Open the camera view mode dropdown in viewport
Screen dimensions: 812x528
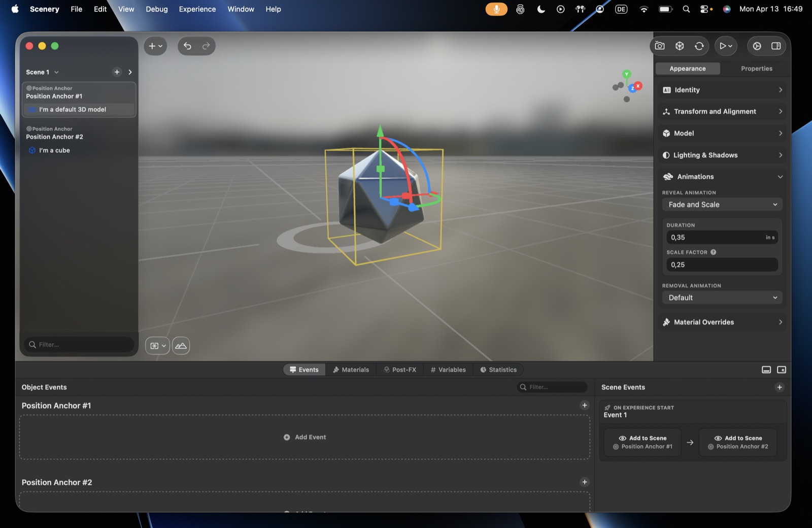pos(157,346)
